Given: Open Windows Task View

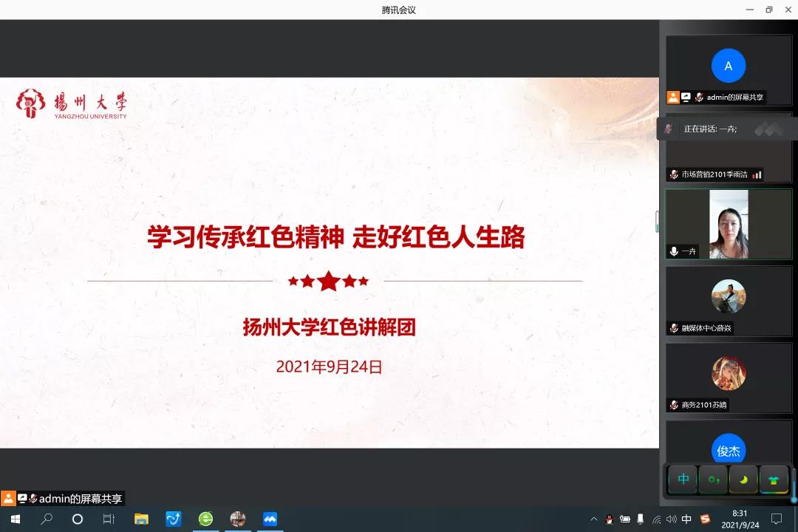Looking at the screenshot, I should coord(109,519).
